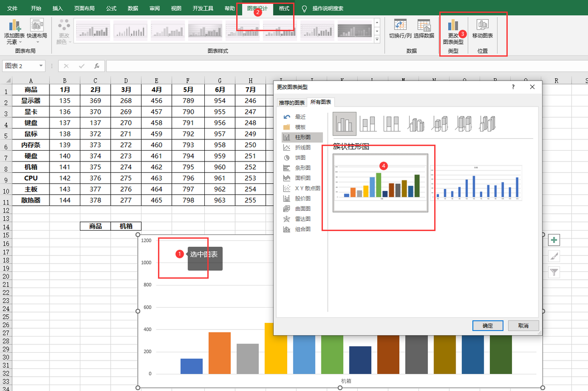Open the 页面布局 (Page Layout) ribbon tab
Screen dimensions: 588x391
click(84, 9)
